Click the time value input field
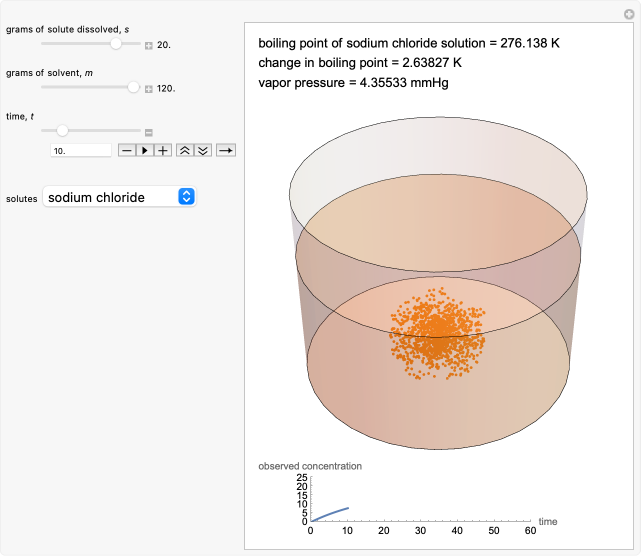 tap(80, 150)
